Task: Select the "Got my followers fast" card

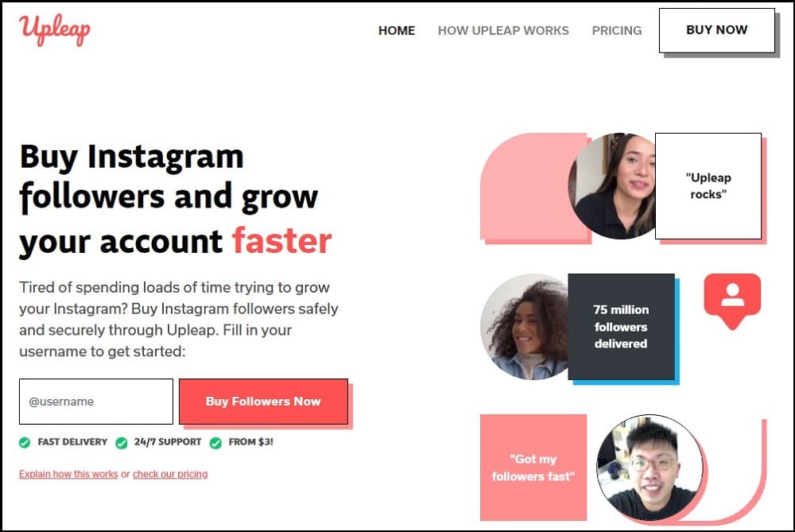Action: 533,467
